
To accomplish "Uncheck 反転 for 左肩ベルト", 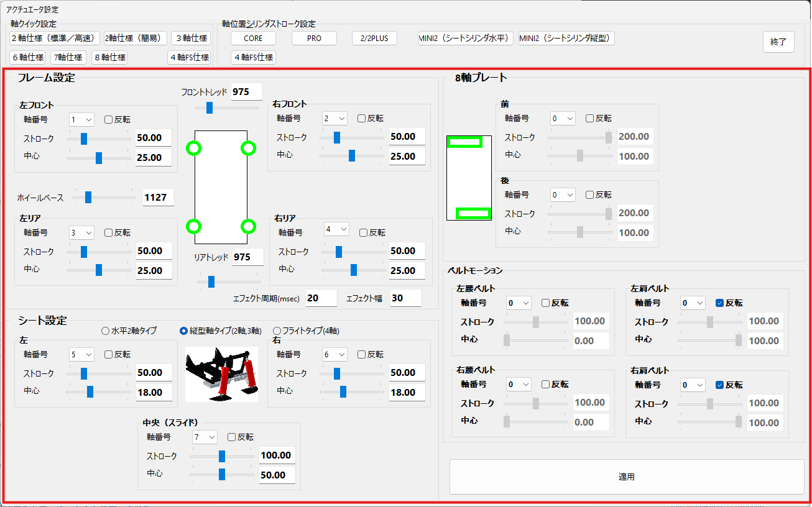I will coord(720,303).
